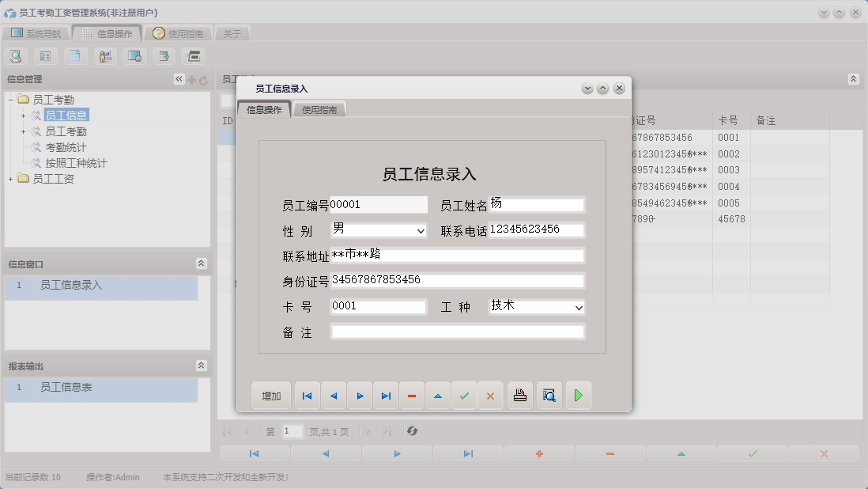Select the magnifier search tool in toolbar
The image size is (868, 489).
[16, 55]
